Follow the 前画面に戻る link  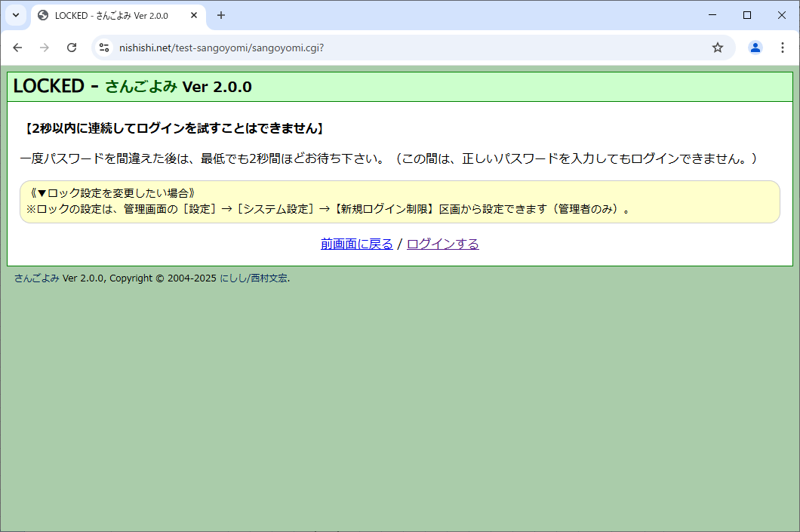[357, 244]
